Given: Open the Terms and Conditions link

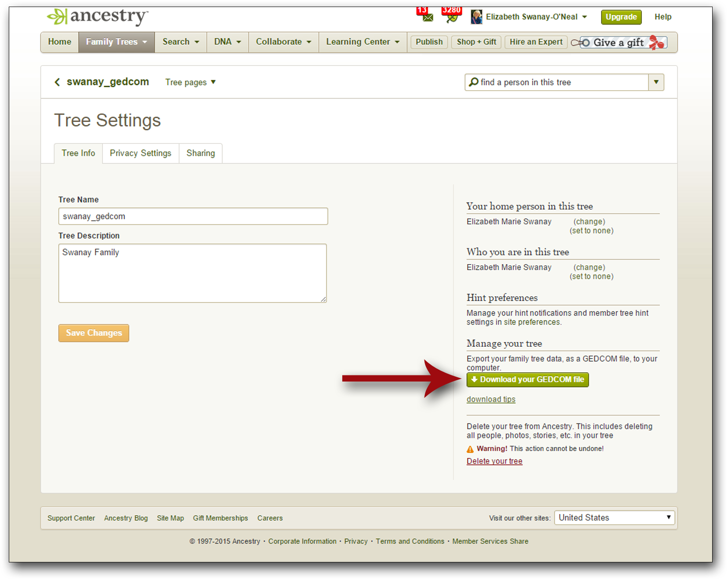Looking at the screenshot, I should [x=410, y=541].
